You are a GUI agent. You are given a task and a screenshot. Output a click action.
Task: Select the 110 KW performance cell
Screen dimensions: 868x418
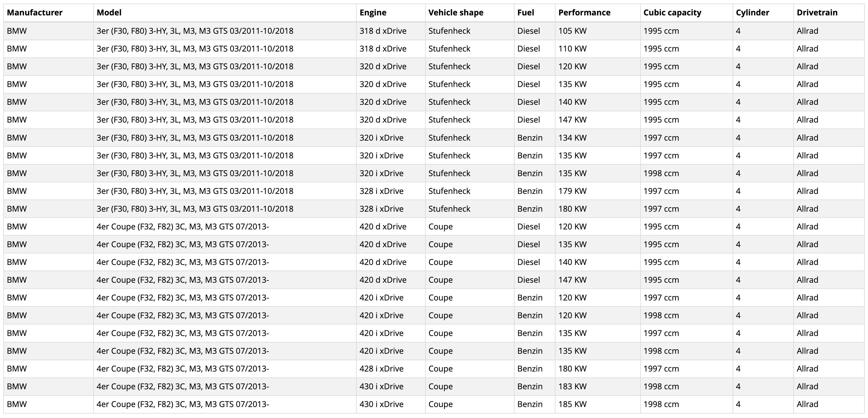(x=572, y=49)
